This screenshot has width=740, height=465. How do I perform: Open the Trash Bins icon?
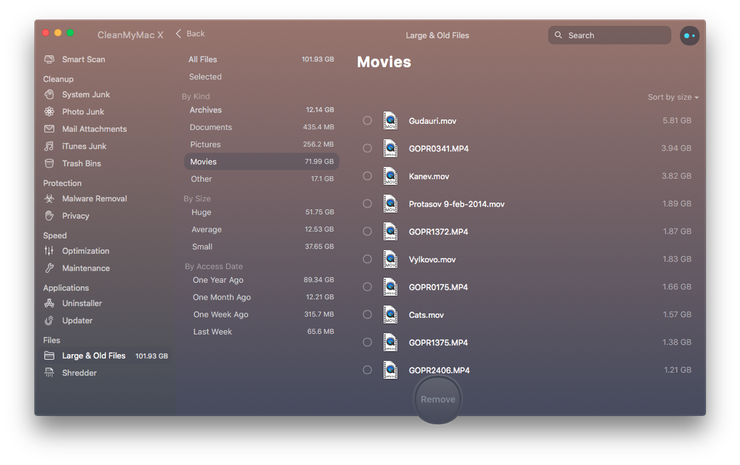point(49,163)
